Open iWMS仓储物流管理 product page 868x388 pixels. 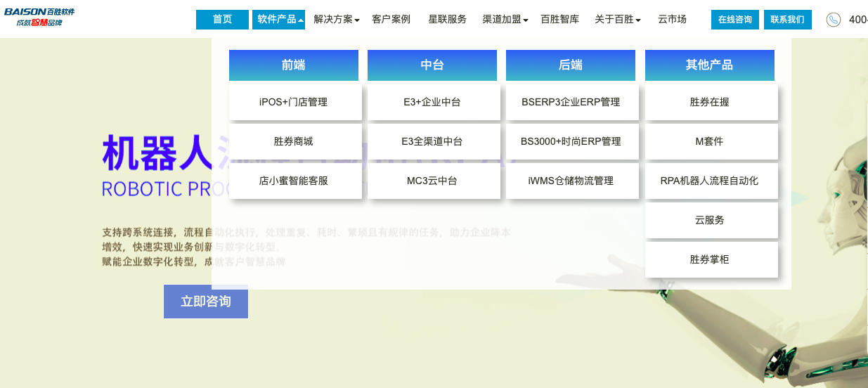pos(571,181)
